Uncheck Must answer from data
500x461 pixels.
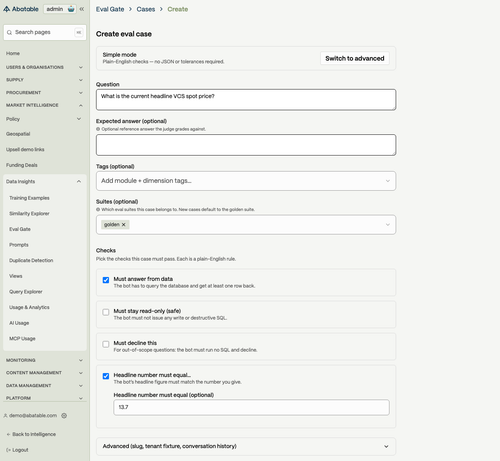click(x=106, y=280)
